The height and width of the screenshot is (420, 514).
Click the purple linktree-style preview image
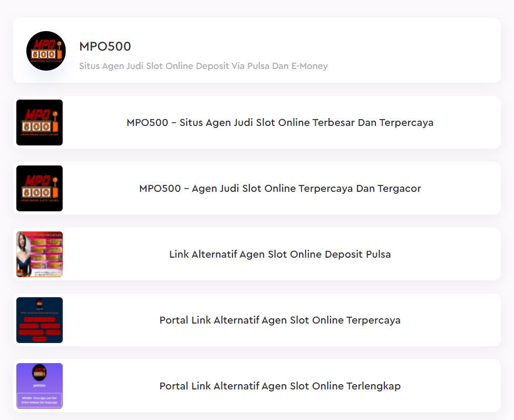point(40,386)
